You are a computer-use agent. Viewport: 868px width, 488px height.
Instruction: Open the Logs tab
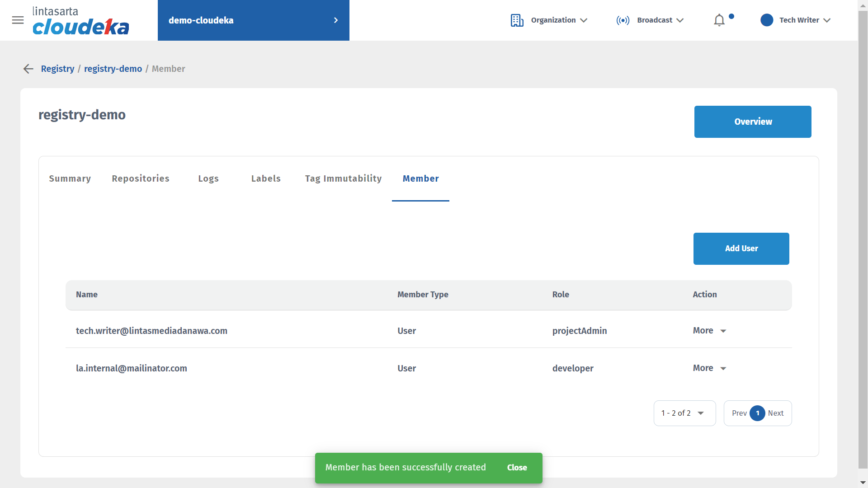click(x=208, y=178)
